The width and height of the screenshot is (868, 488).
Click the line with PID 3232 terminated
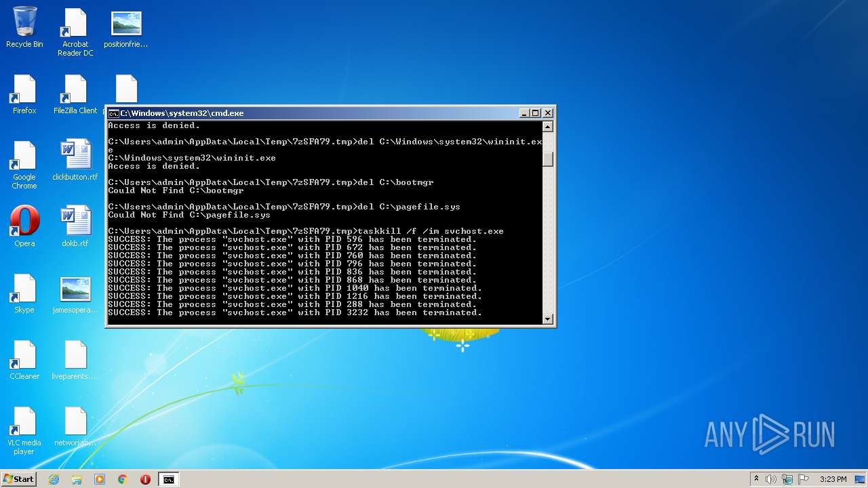coord(295,312)
